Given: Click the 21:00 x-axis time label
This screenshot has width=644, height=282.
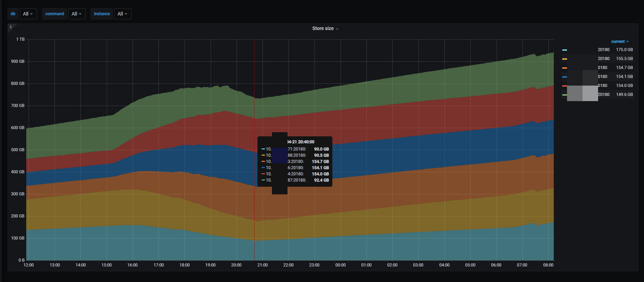Looking at the screenshot, I should pyautogui.click(x=262, y=265).
